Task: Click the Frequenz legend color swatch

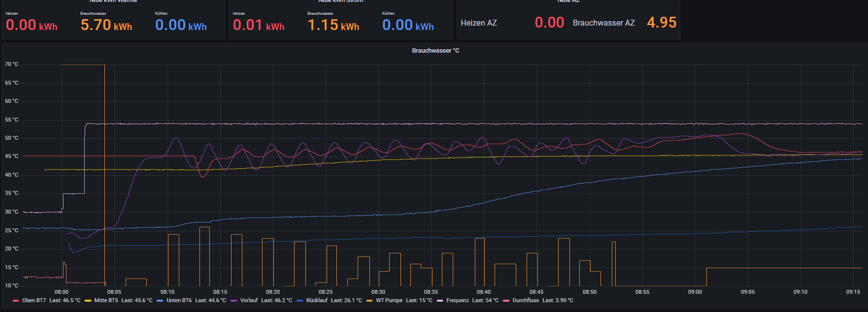Action: point(440,300)
